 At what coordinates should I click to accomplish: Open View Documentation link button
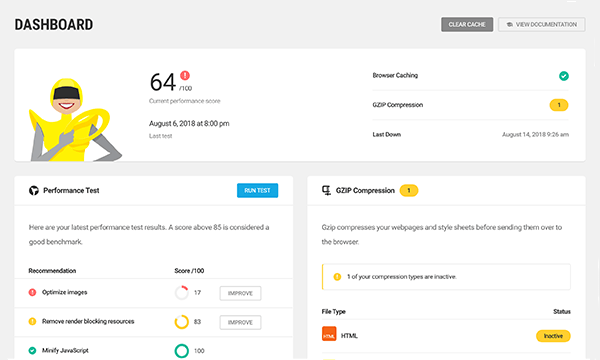pyautogui.click(x=541, y=24)
